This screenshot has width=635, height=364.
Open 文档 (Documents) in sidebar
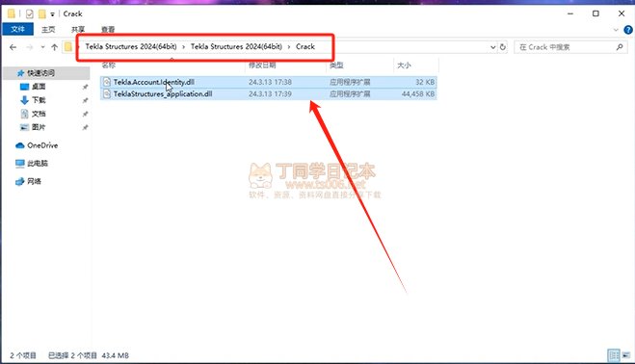click(39, 114)
